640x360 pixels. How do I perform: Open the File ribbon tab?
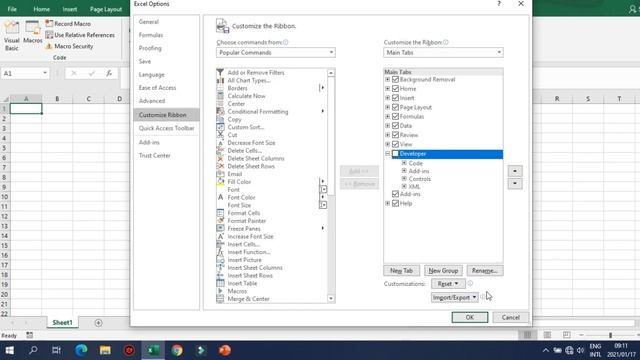point(12,9)
